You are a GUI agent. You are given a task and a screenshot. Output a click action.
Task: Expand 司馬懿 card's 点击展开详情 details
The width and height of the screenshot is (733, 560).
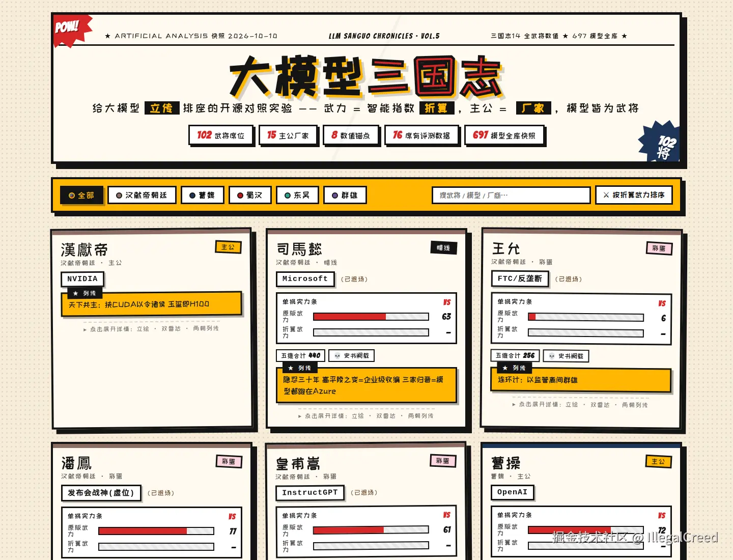pyautogui.click(x=366, y=416)
